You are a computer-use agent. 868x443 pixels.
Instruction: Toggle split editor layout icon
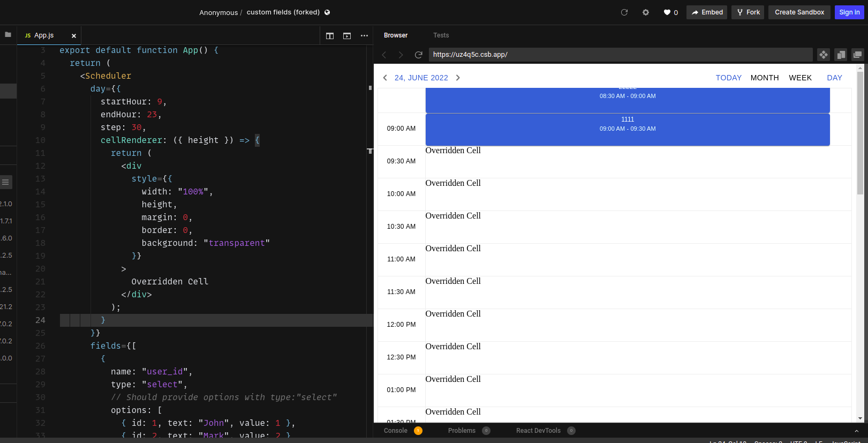click(x=330, y=36)
